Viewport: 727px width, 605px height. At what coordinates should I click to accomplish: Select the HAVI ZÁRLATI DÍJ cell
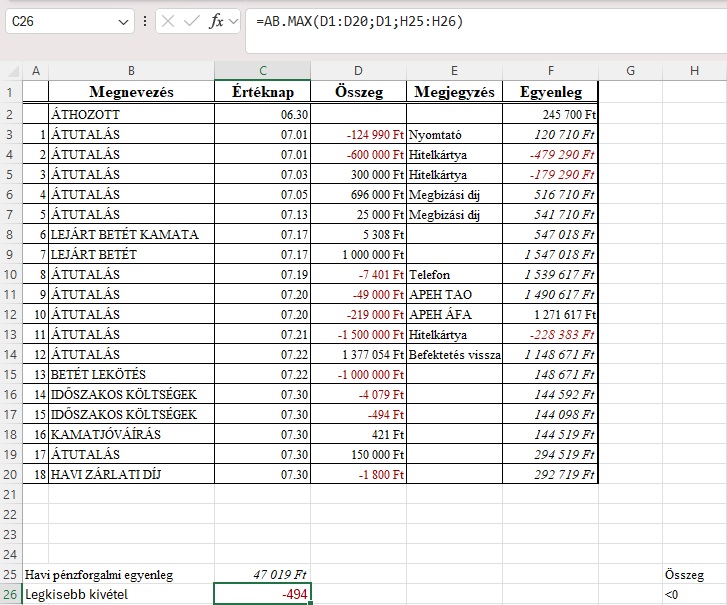[131, 474]
